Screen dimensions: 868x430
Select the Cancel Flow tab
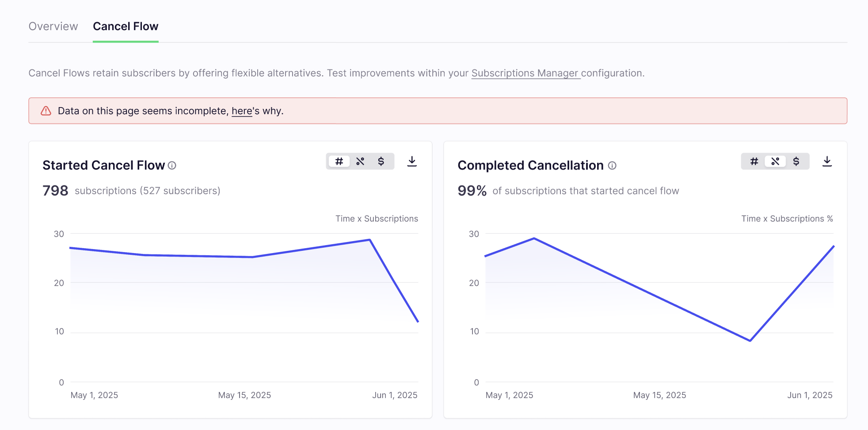click(126, 27)
